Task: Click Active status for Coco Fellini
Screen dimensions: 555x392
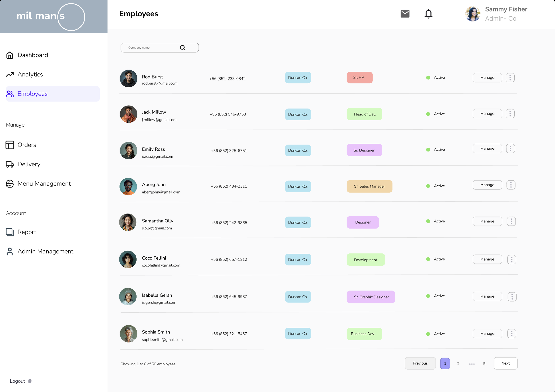Action: (x=435, y=259)
